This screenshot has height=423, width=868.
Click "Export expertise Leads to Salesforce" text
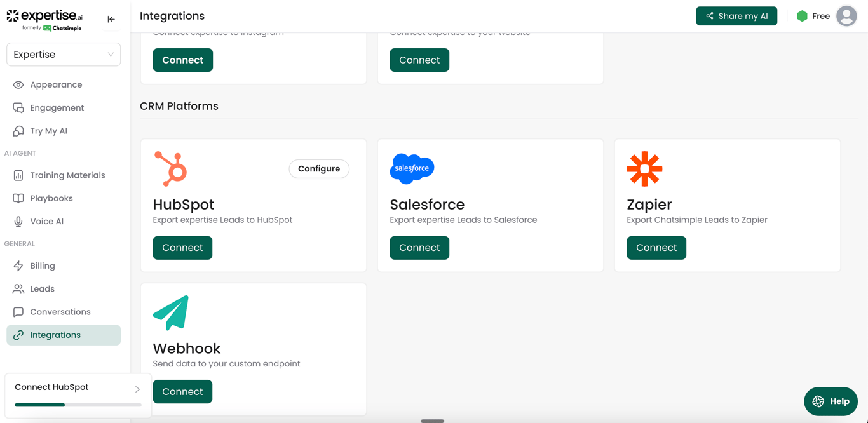pyautogui.click(x=463, y=220)
